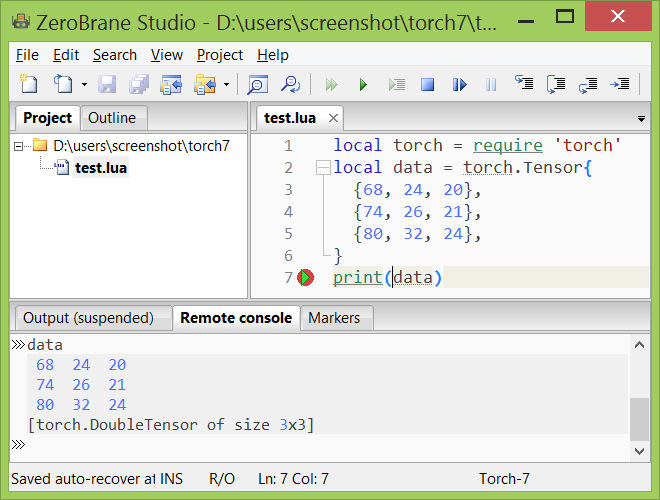The image size is (660, 500).
Task: Toggle the breakpoint marker on line 7
Action: tap(306, 278)
